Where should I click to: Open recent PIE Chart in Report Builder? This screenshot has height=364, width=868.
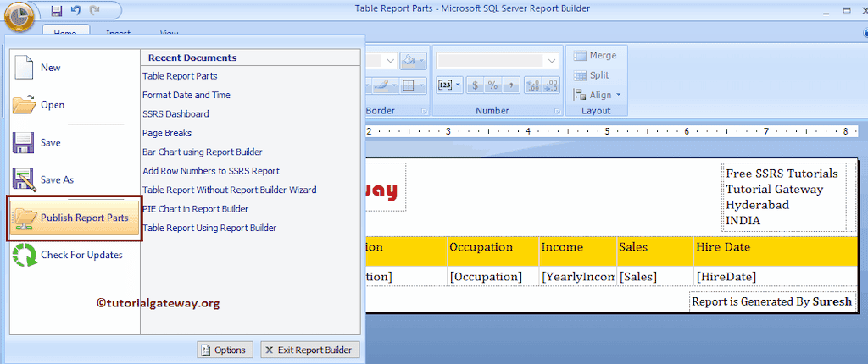pyautogui.click(x=195, y=208)
